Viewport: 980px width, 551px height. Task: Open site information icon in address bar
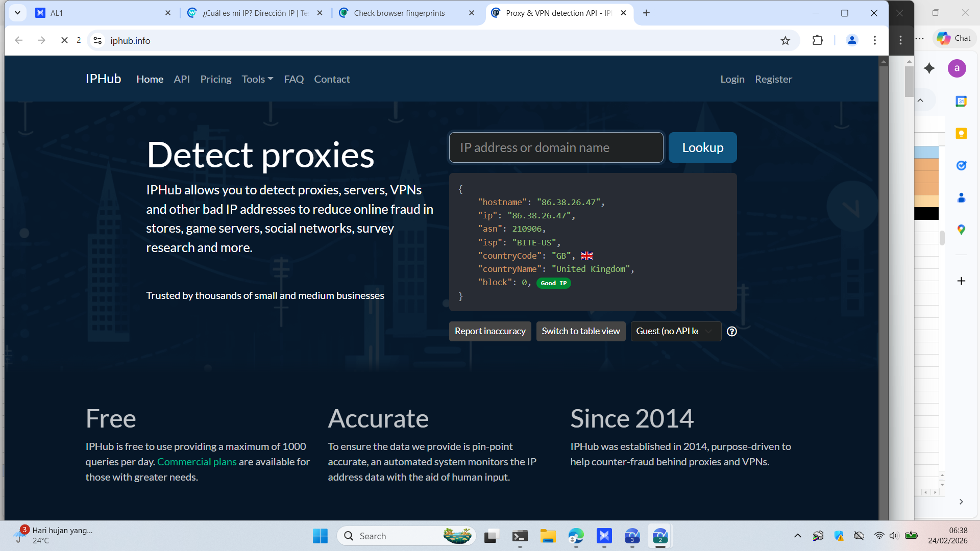(x=98, y=40)
